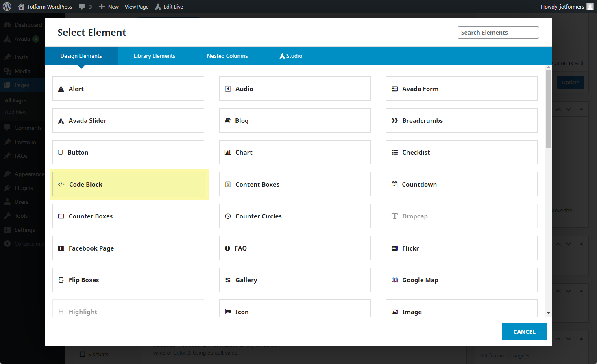This screenshot has height=364, width=597.
Task: Select the FAQ element's info icon
Action: [x=227, y=248]
